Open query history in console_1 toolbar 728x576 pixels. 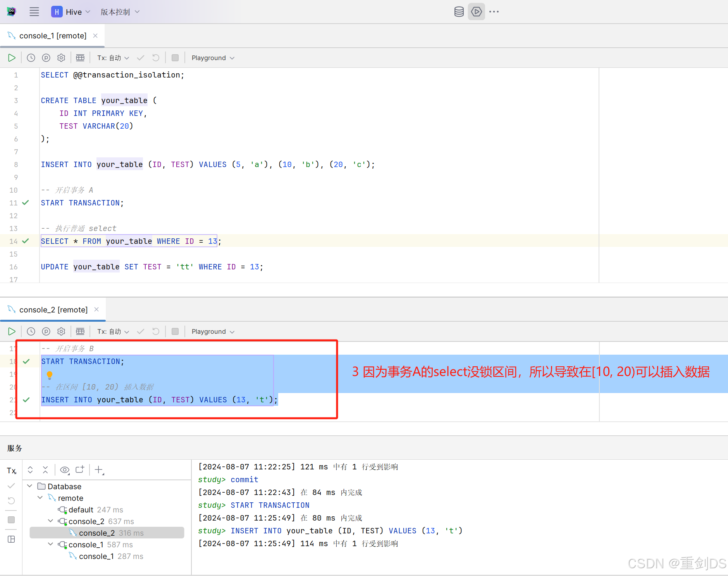tap(31, 58)
